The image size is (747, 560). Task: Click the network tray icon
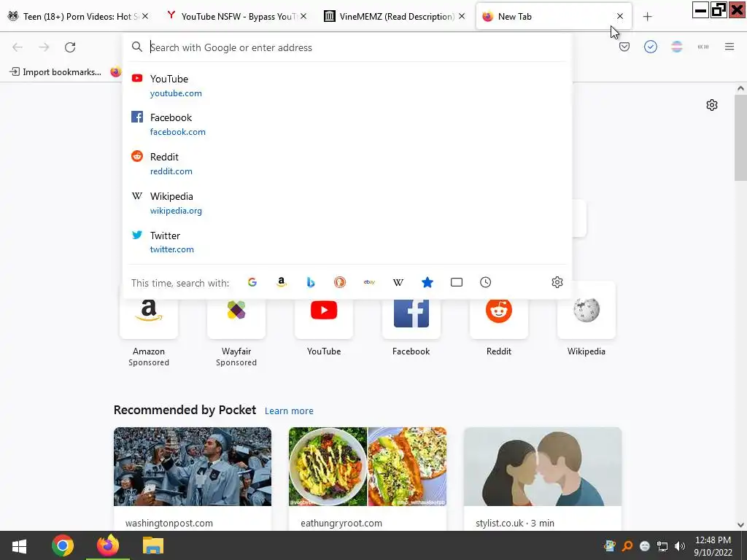(662, 545)
